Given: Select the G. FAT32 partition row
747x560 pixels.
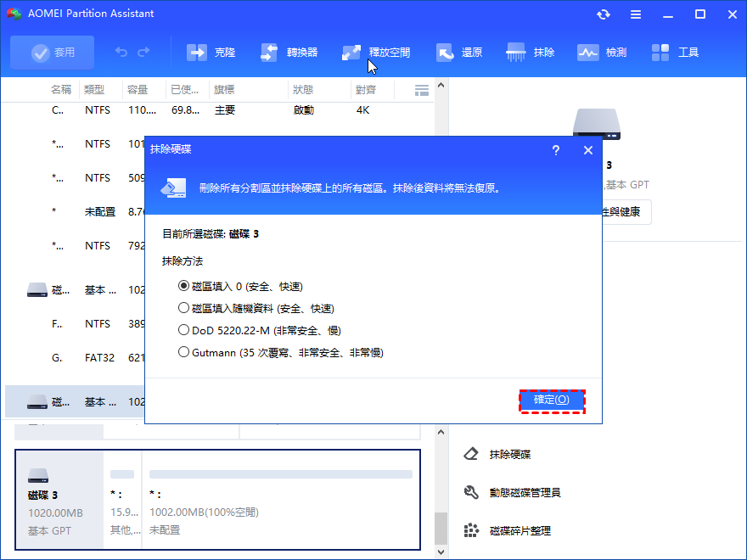Looking at the screenshot, I should tap(75, 357).
